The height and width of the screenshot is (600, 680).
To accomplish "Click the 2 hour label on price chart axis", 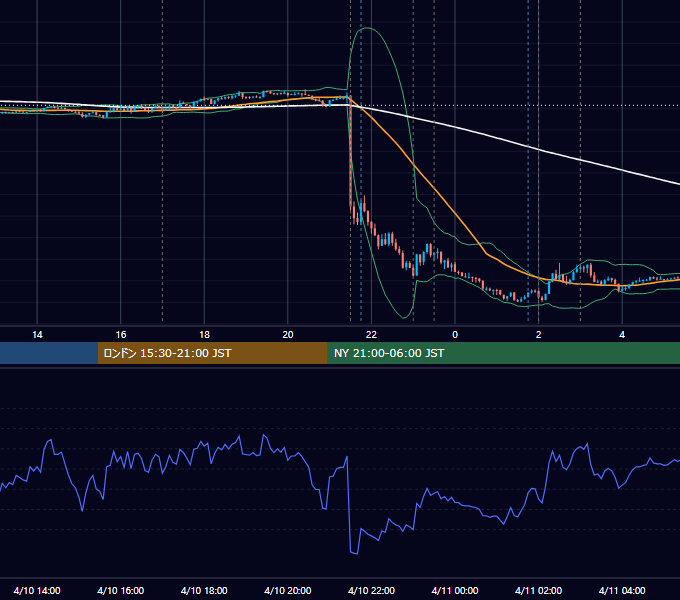I will click(539, 335).
